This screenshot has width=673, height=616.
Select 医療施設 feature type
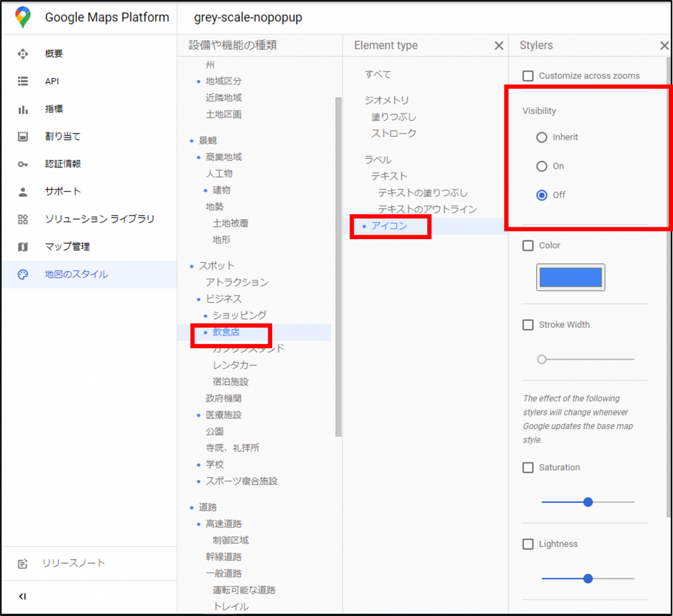[223, 415]
